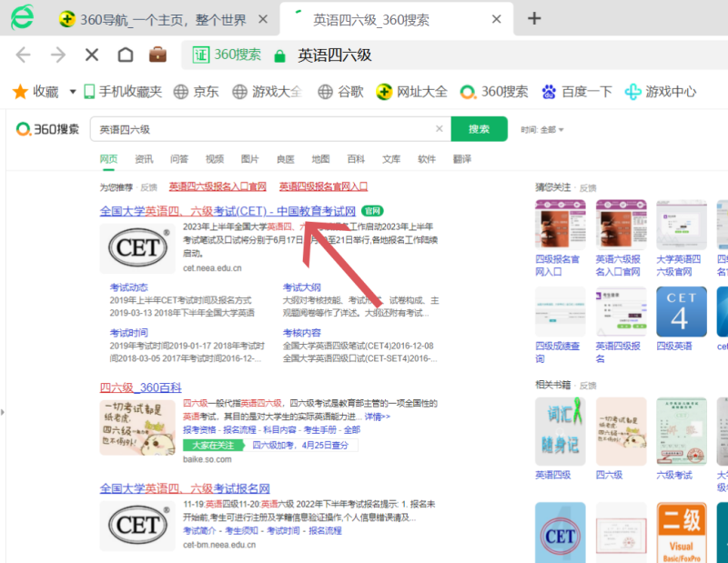Open the 游戏中心 bookmark

(x=661, y=92)
